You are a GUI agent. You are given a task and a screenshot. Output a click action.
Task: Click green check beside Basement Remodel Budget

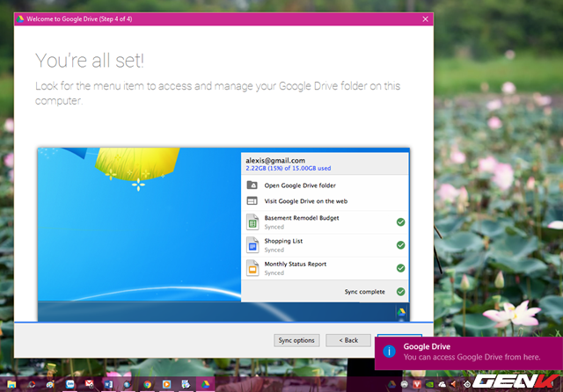pos(400,221)
